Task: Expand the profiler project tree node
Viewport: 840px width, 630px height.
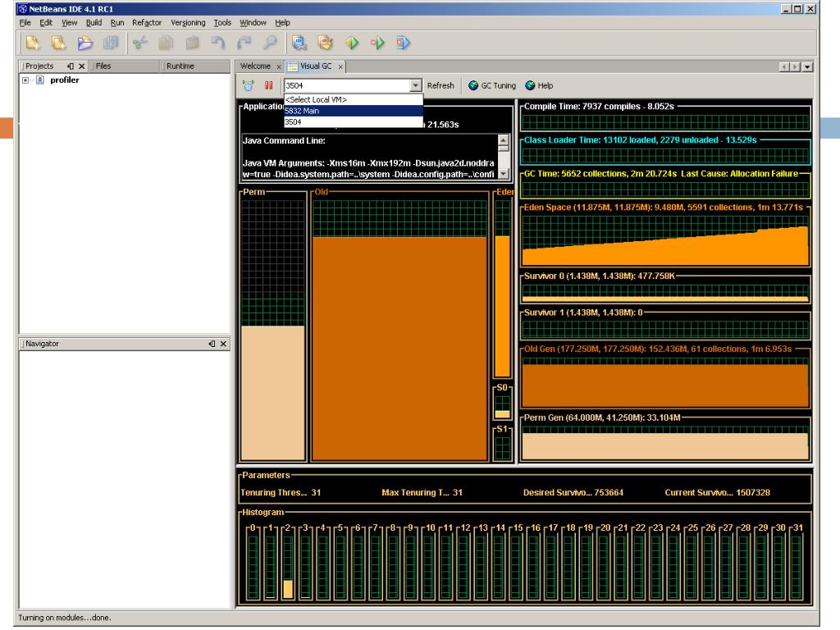Action: point(25,80)
